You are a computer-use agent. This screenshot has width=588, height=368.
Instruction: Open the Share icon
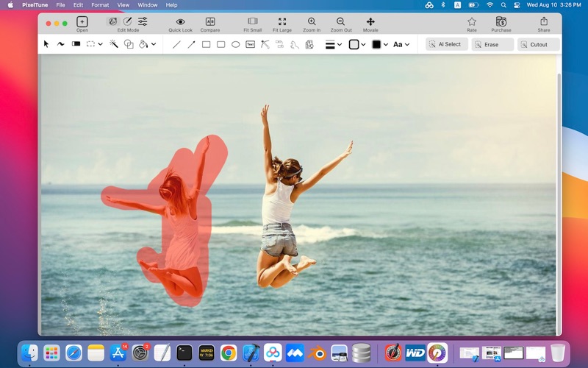pyautogui.click(x=544, y=22)
